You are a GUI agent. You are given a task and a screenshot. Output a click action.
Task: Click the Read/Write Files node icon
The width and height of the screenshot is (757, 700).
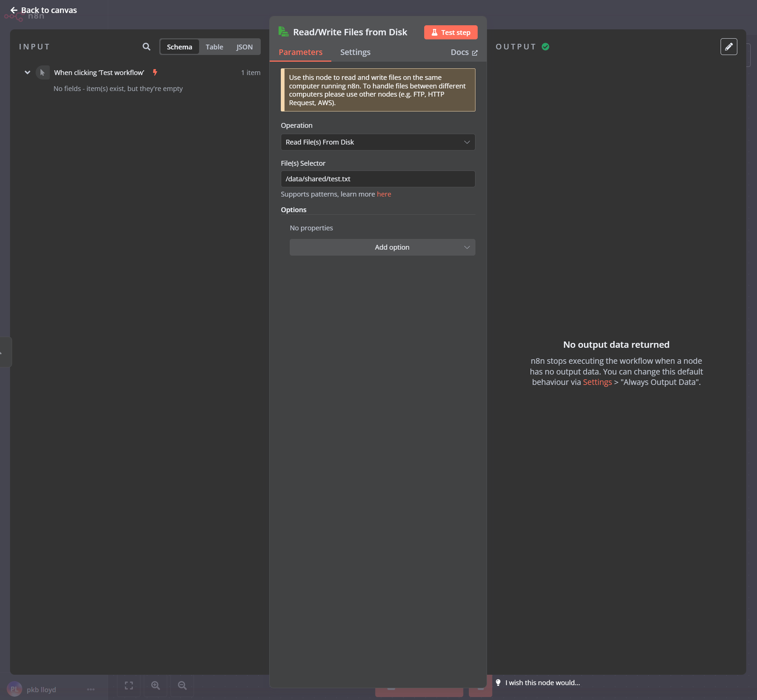tap(283, 32)
